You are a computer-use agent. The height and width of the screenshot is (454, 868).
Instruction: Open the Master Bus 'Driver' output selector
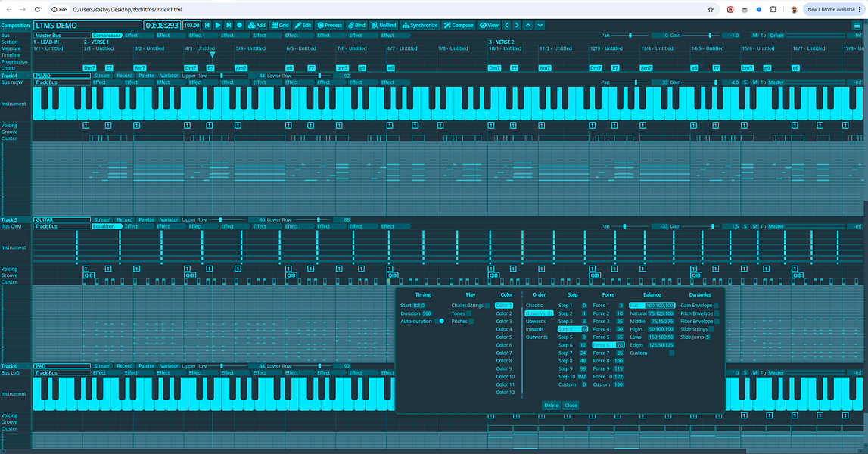click(x=776, y=36)
